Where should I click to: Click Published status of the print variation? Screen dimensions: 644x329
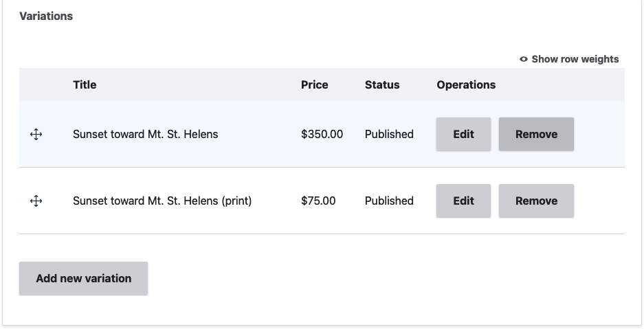pyautogui.click(x=389, y=201)
